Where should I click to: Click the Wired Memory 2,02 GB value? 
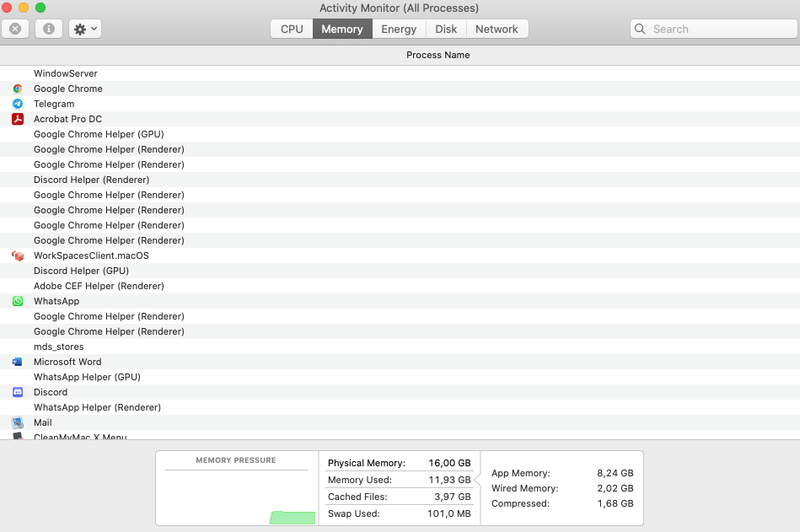coord(615,489)
